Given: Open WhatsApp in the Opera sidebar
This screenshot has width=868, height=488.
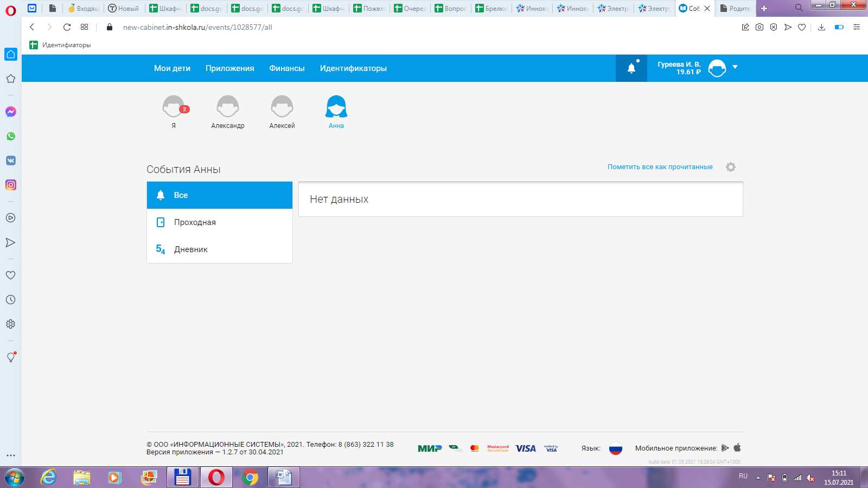Looking at the screenshot, I should point(11,136).
